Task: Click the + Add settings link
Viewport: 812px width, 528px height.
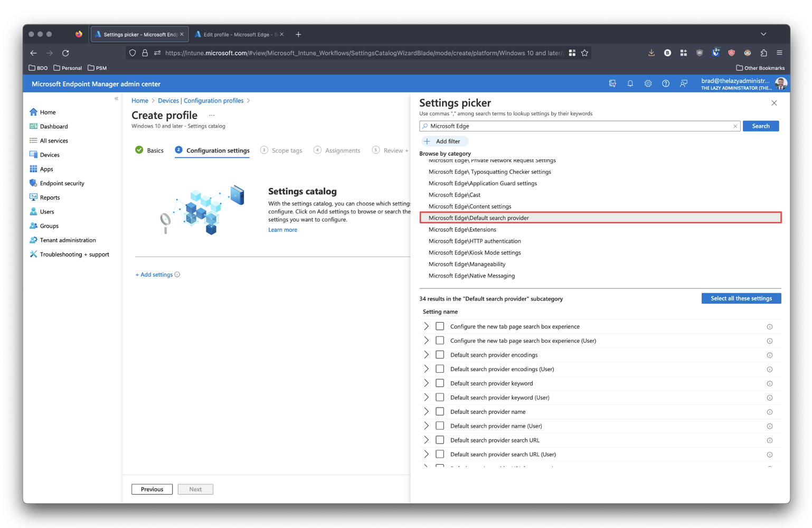Action: (x=154, y=275)
